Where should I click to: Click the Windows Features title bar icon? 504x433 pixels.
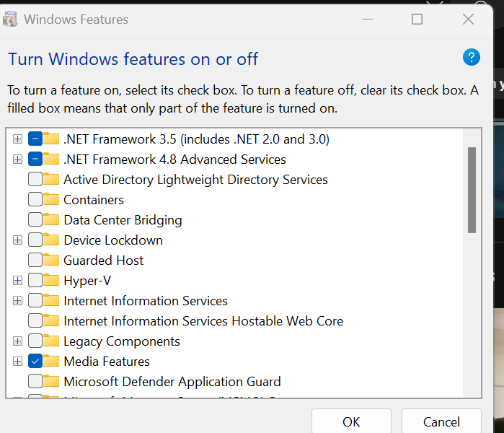(x=10, y=19)
